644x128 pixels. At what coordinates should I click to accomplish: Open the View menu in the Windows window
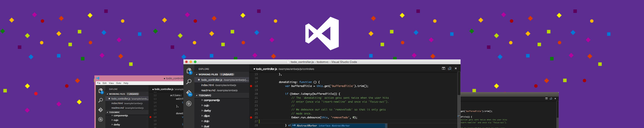111,83
